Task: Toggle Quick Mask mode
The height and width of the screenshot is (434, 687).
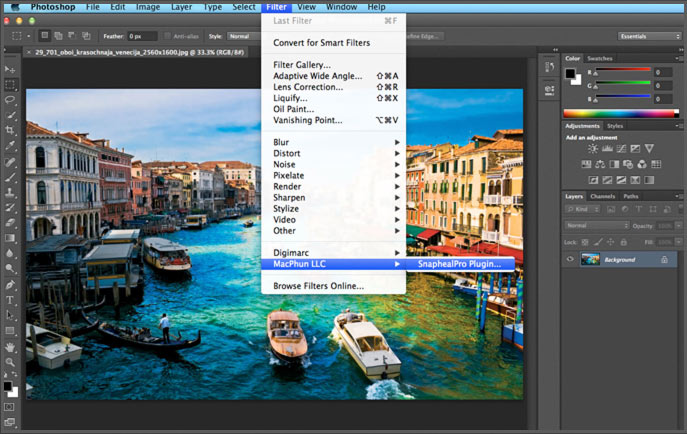Action: coord(11,407)
